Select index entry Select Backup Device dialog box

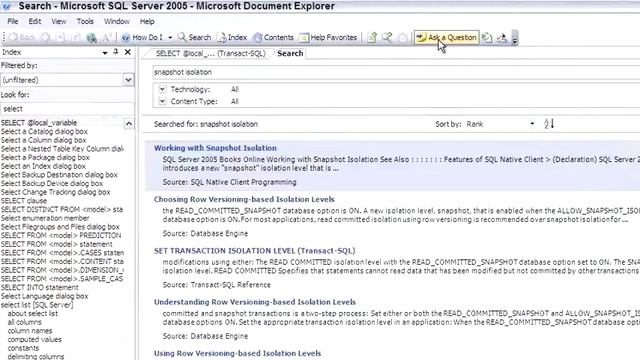point(52,183)
